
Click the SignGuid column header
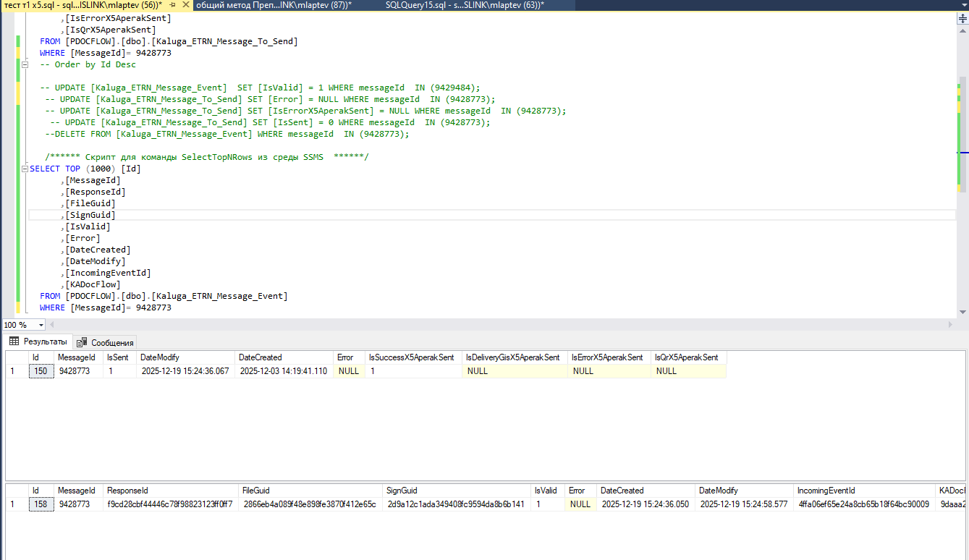tap(457, 491)
